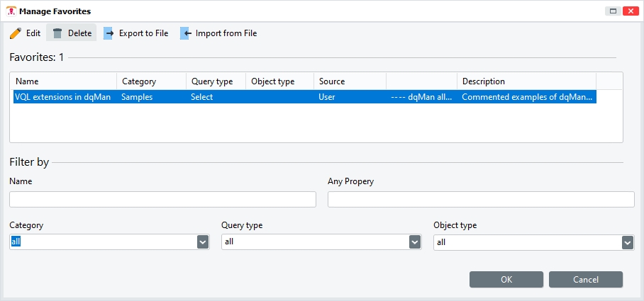Focus the Name filter text field
Screen dimensions: 644x301
[162, 200]
